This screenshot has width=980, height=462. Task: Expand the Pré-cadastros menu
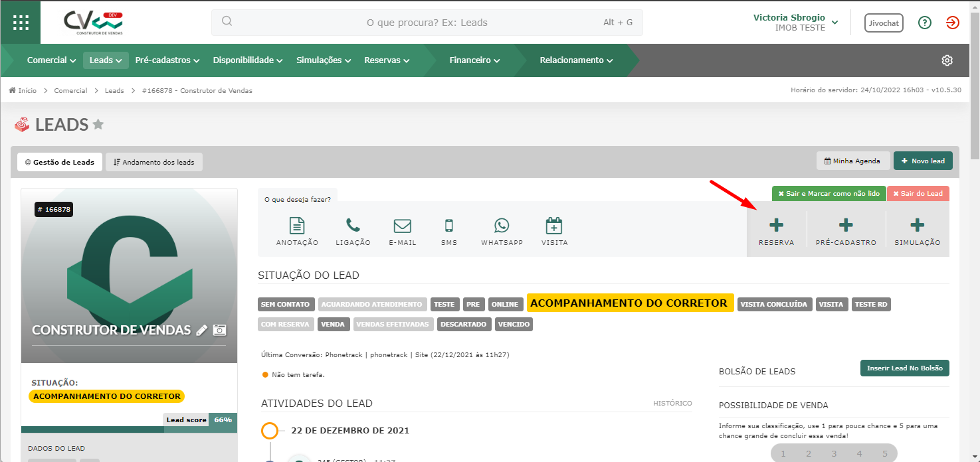tap(167, 60)
